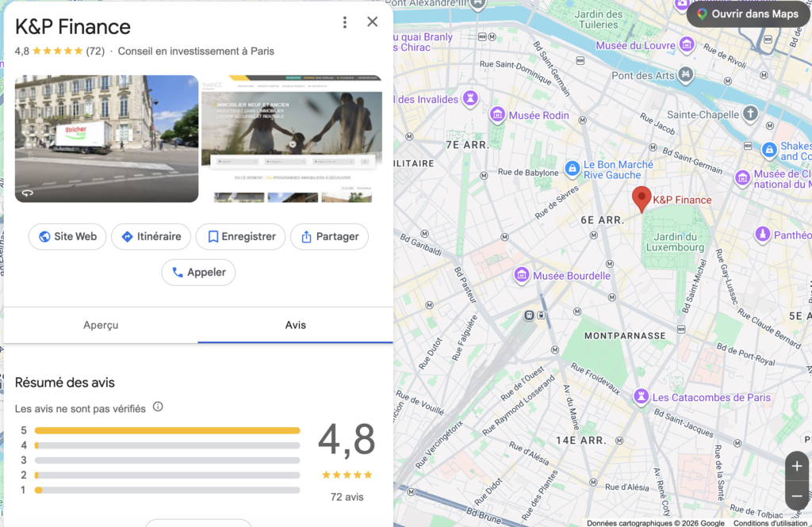Open Conditions d'utilisation link

tap(769, 523)
